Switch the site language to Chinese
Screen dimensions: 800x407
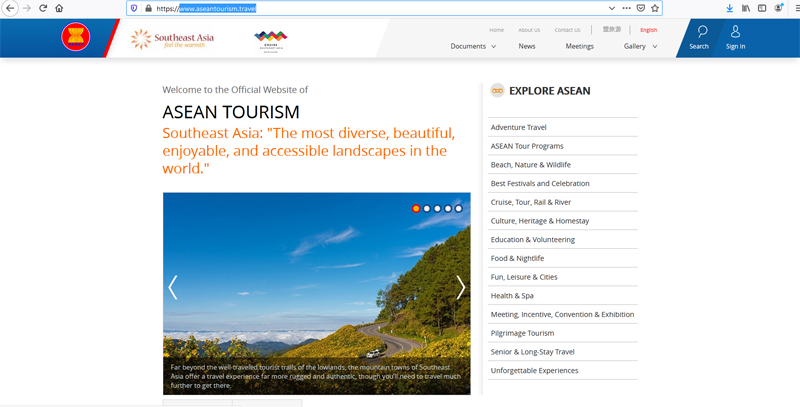pos(612,30)
